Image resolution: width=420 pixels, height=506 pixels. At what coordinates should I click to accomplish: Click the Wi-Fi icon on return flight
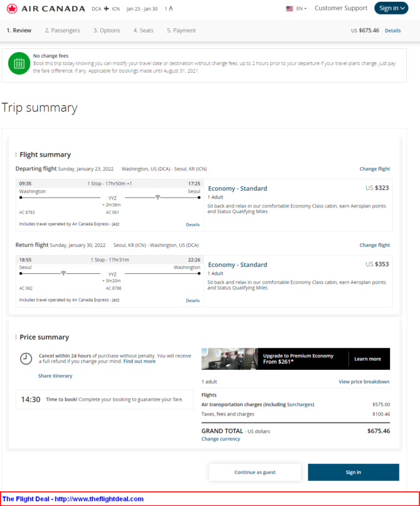pos(63,273)
